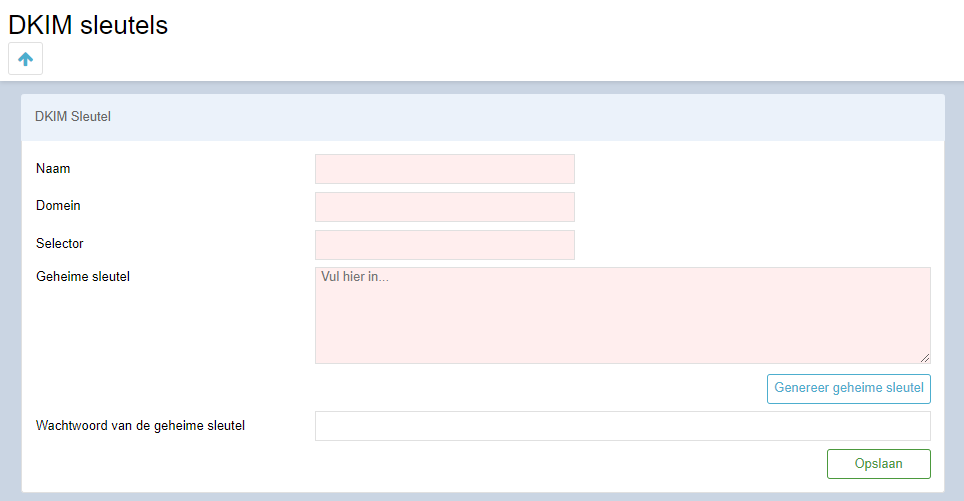This screenshot has width=964, height=501.
Task: Focus the Selector input field
Action: pyautogui.click(x=444, y=245)
